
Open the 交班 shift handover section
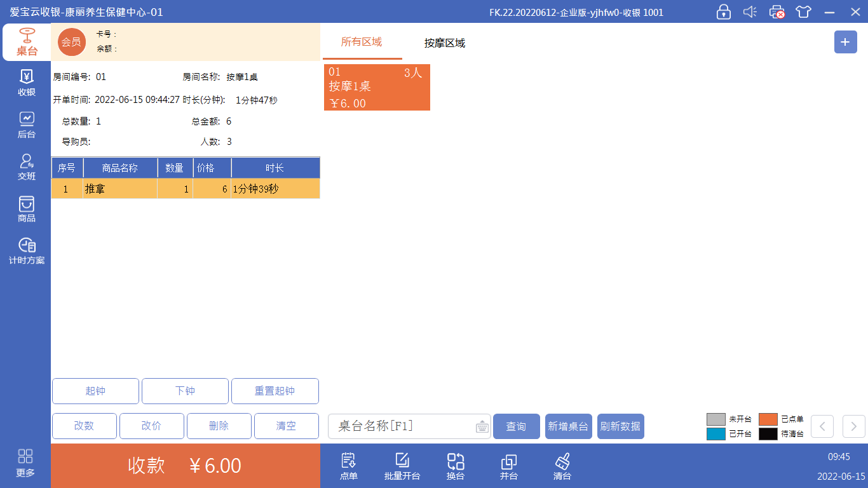pos(27,167)
